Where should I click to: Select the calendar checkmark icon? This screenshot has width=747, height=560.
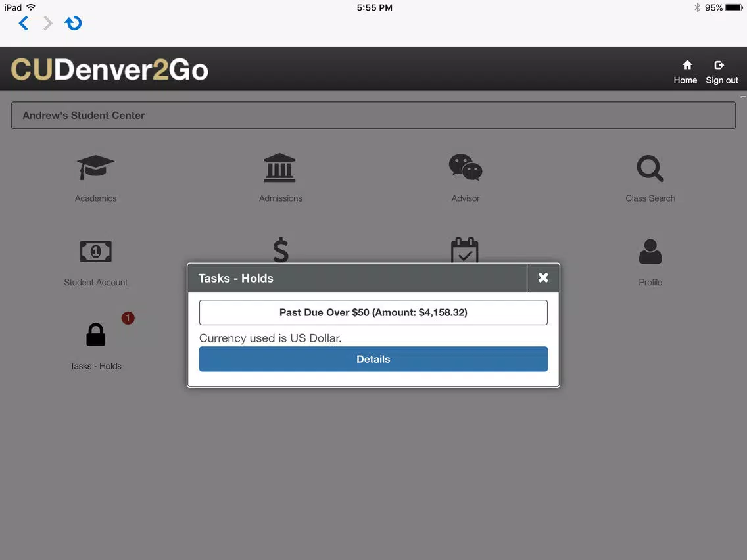click(x=464, y=249)
